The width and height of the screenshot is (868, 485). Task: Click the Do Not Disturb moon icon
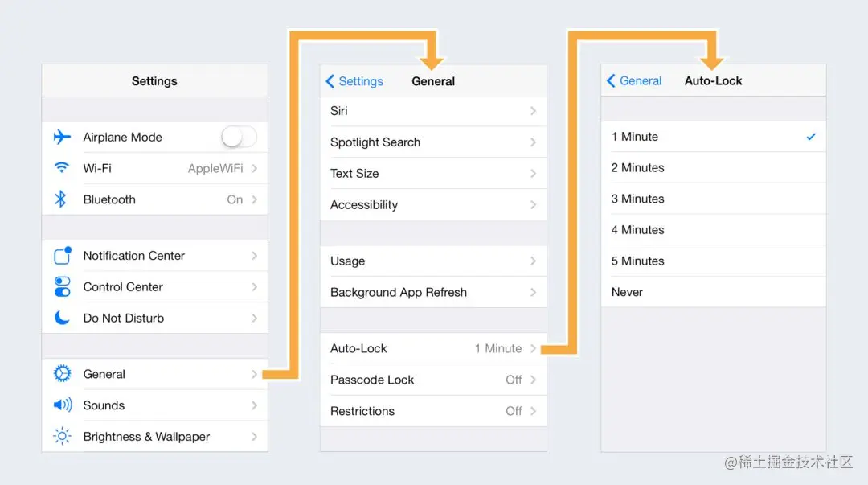[x=62, y=318]
